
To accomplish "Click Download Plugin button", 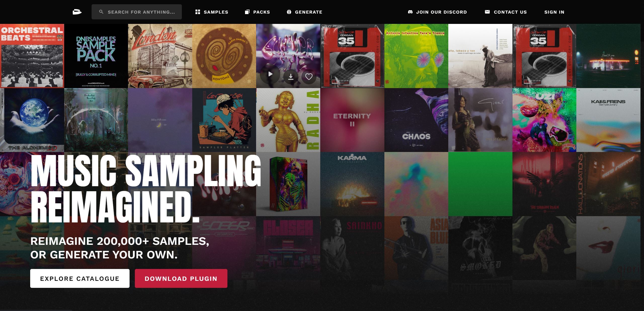I will click(181, 278).
